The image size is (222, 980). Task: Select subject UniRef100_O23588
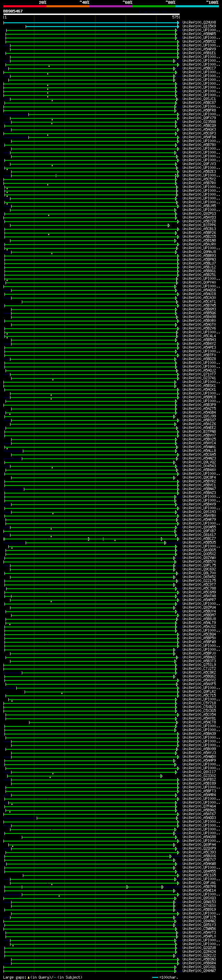pyautogui.click(x=199, y=122)
